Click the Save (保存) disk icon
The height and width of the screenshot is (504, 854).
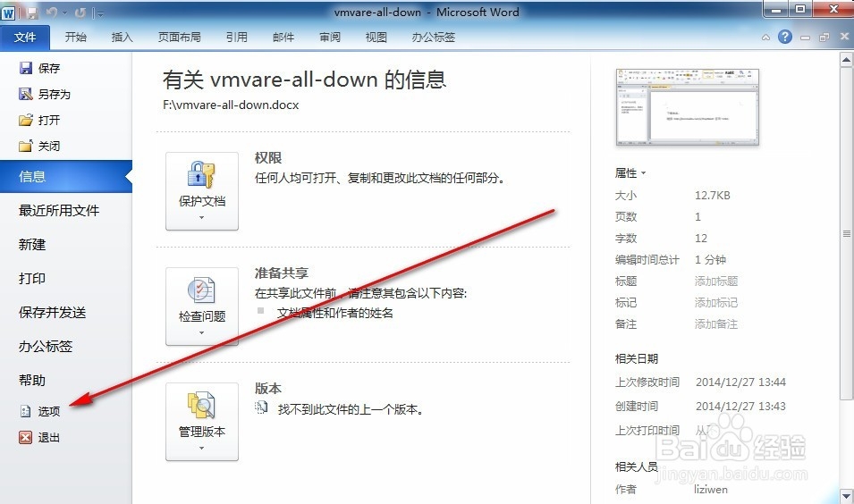click(x=26, y=68)
